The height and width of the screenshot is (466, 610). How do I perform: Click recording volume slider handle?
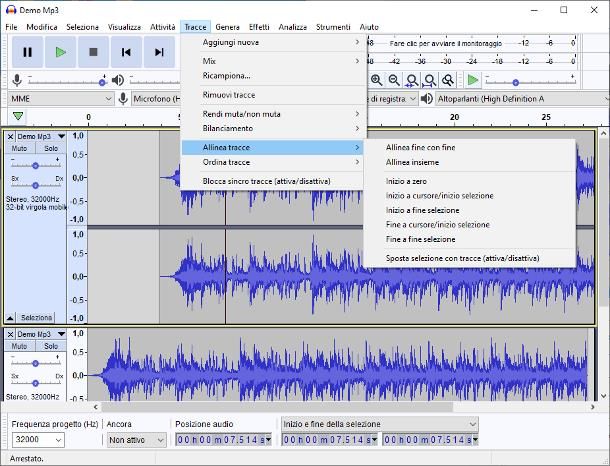click(102, 82)
